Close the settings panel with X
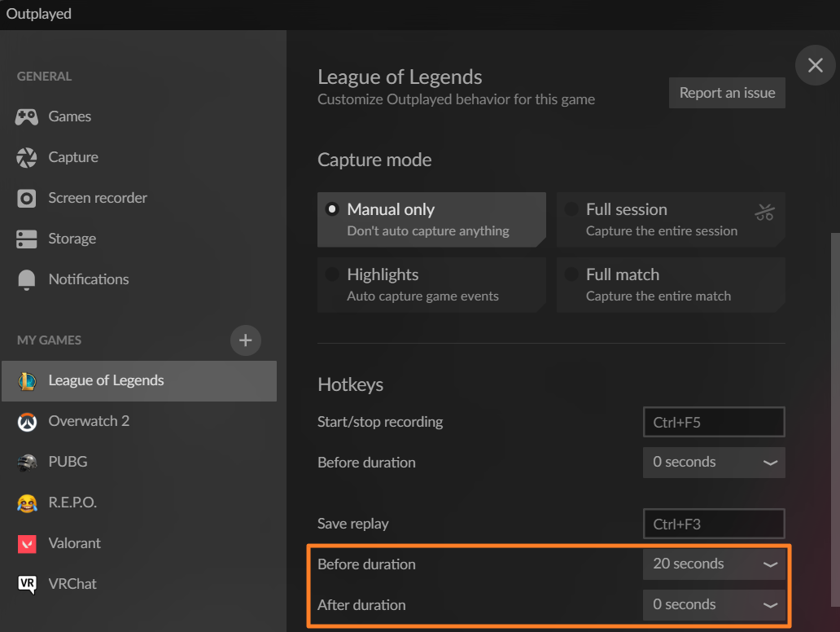The width and height of the screenshot is (840, 632). (816, 65)
